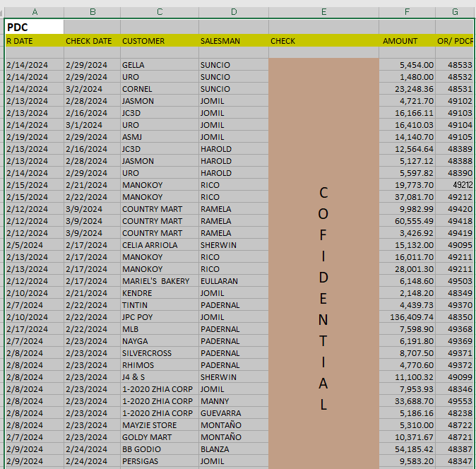The image size is (476, 469).
Task: Click the amount 136,409.74 cell
Action: pyautogui.click(x=407, y=317)
